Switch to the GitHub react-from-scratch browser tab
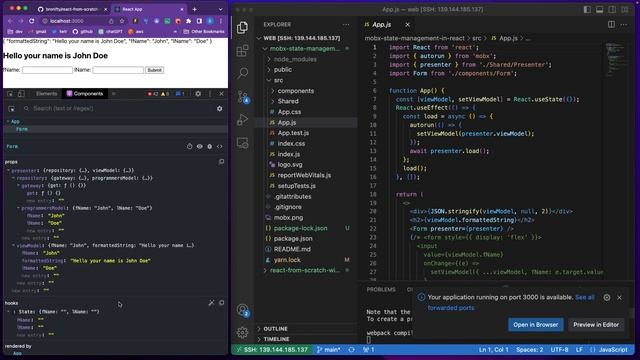The image size is (640, 360). [72, 9]
